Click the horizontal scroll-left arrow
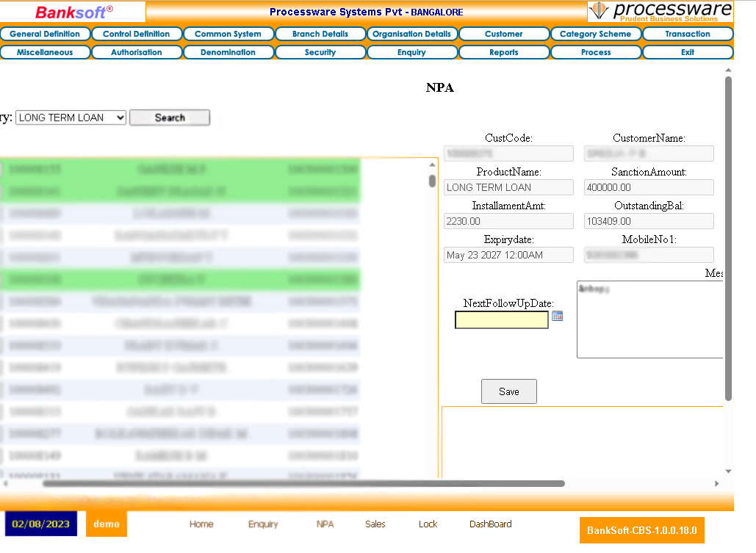 (x=5, y=483)
